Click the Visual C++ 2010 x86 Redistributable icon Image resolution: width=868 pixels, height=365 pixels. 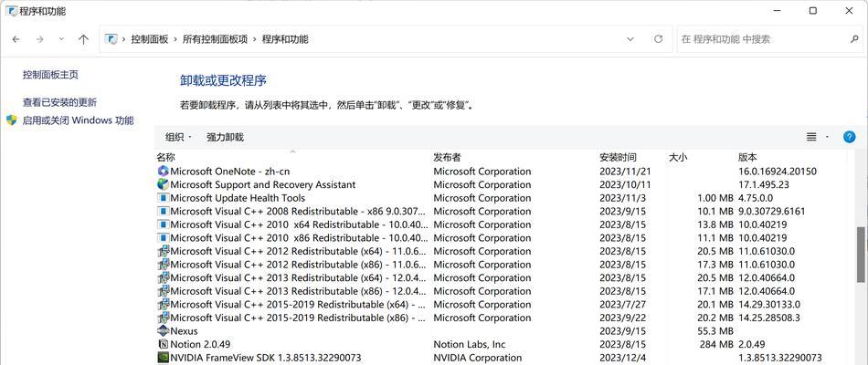coord(163,238)
